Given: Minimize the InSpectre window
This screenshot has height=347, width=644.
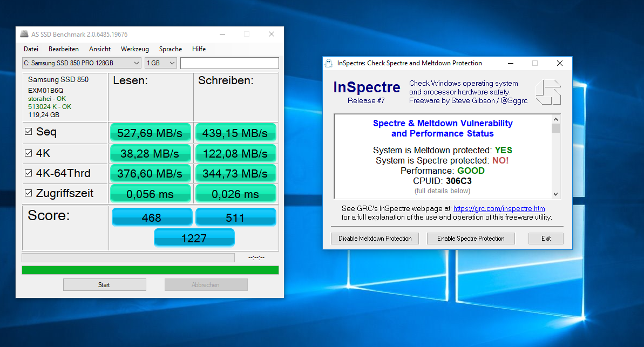Looking at the screenshot, I should point(511,63).
